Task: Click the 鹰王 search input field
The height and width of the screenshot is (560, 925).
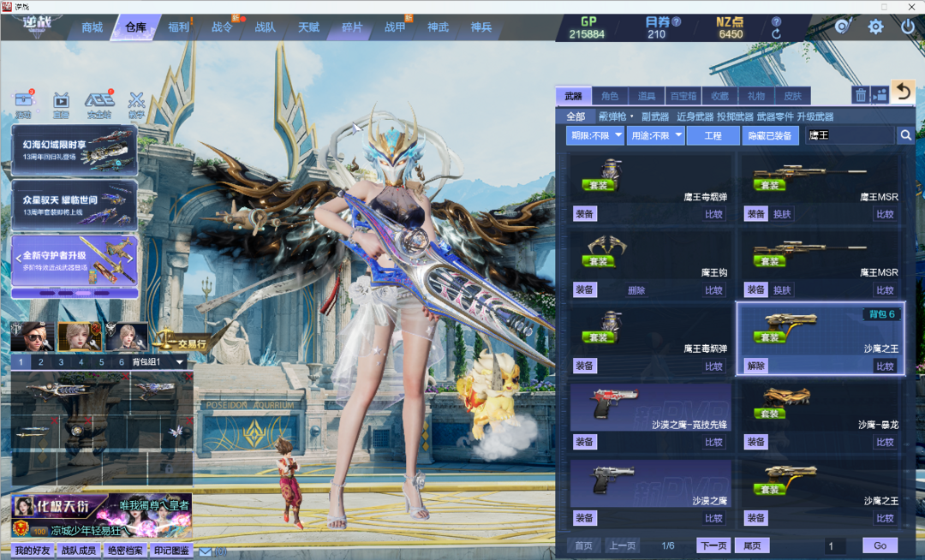Action: point(850,135)
